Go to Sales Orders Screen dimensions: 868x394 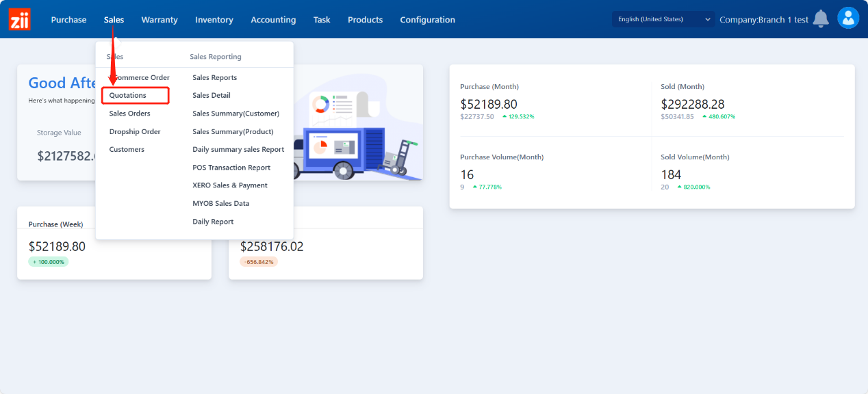click(129, 114)
